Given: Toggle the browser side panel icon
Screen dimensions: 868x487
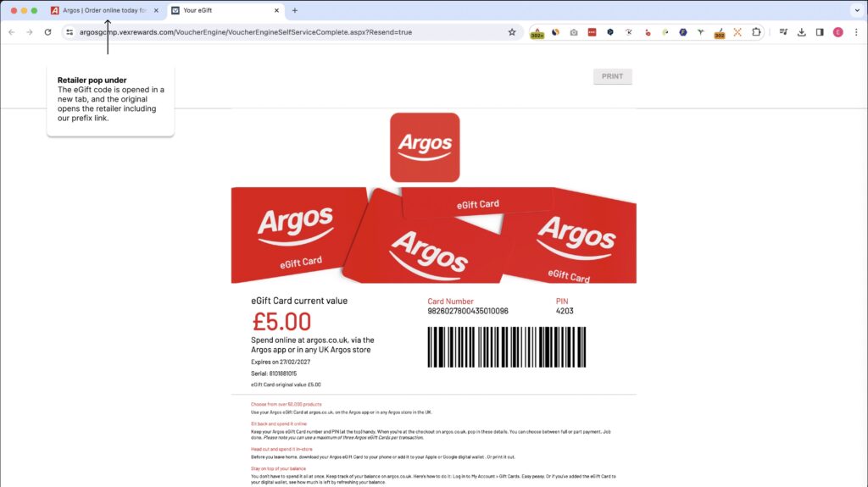Looking at the screenshot, I should (x=820, y=32).
